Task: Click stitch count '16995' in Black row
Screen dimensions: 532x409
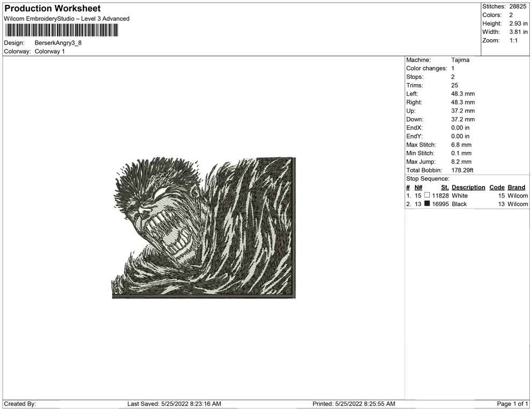Action: [x=440, y=204]
